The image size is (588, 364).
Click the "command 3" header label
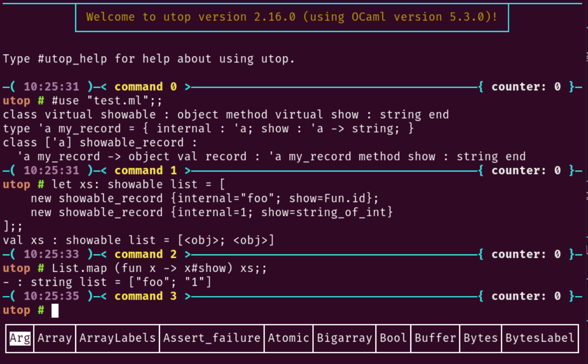tap(145, 296)
